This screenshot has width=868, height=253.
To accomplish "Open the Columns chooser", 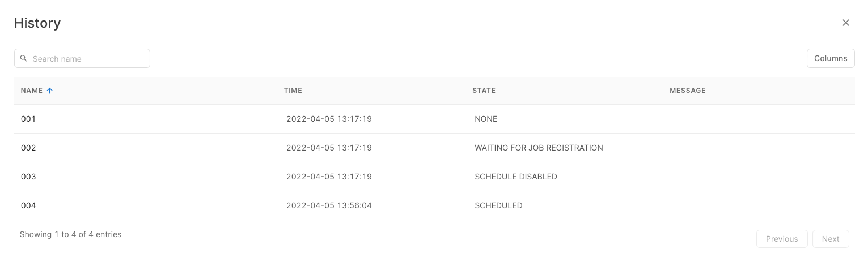I will tap(830, 58).
